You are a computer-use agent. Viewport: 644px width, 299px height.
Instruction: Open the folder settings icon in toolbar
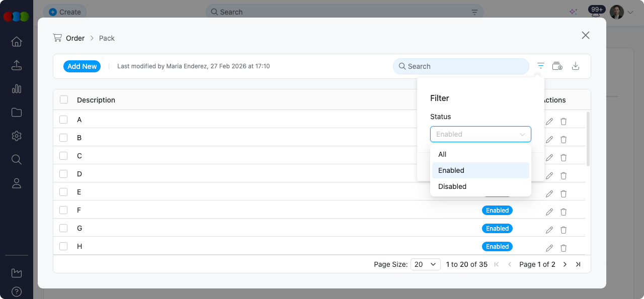pyautogui.click(x=557, y=66)
